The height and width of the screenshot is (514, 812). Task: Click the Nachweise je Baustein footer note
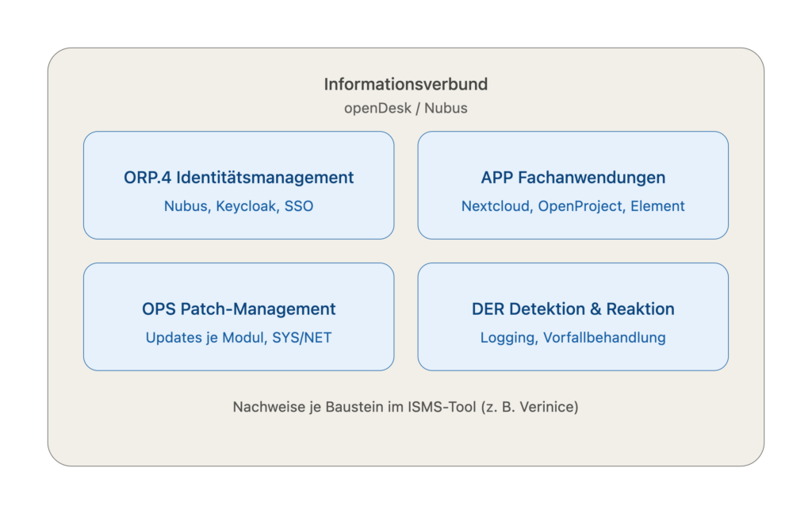(405, 407)
